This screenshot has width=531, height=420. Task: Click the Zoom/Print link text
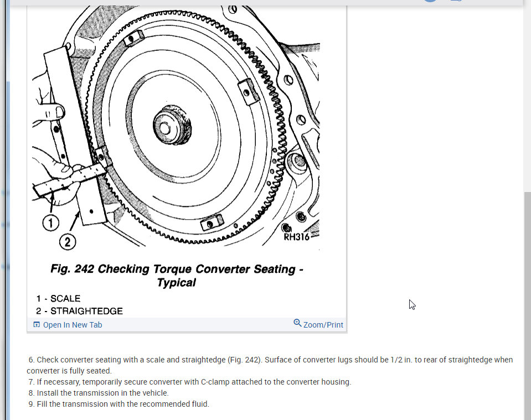click(x=323, y=325)
